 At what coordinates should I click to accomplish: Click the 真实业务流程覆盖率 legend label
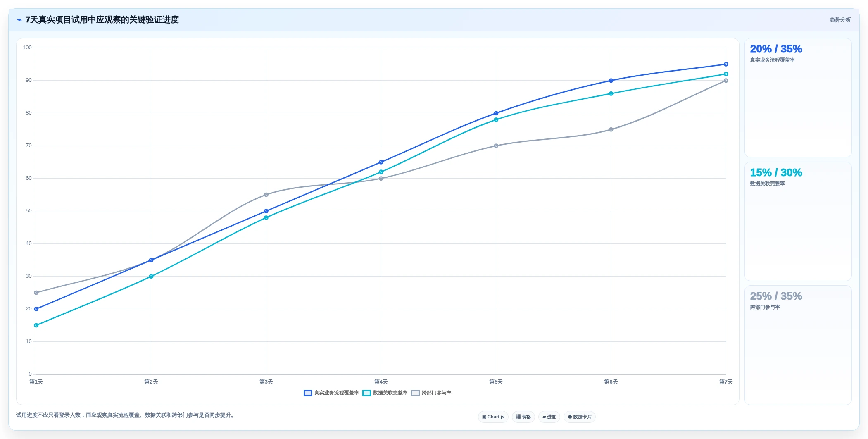click(336, 393)
